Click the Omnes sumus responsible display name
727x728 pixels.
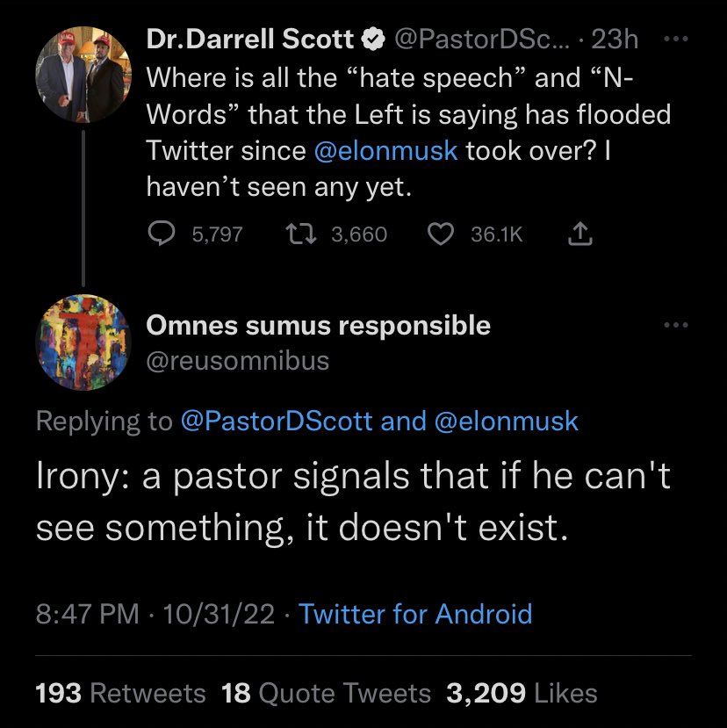point(318,326)
